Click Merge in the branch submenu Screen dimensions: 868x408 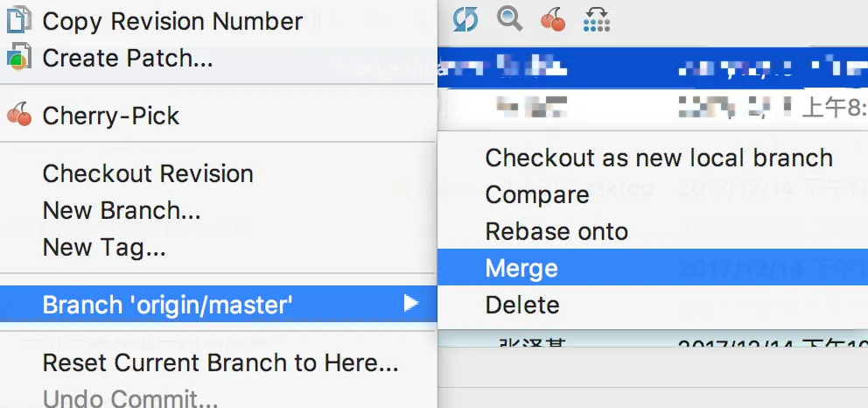point(521,268)
